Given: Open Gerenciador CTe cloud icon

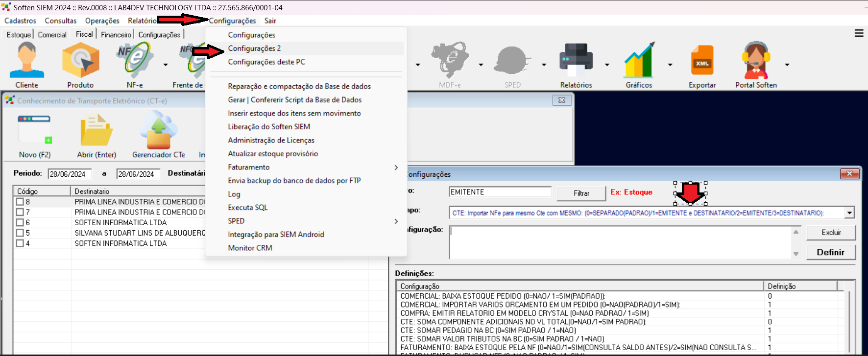Looking at the screenshot, I should coord(159,130).
